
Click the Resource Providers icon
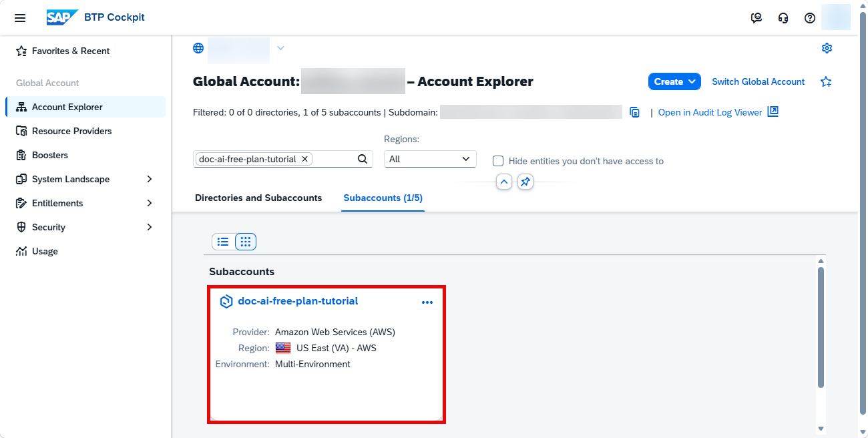[x=21, y=131]
